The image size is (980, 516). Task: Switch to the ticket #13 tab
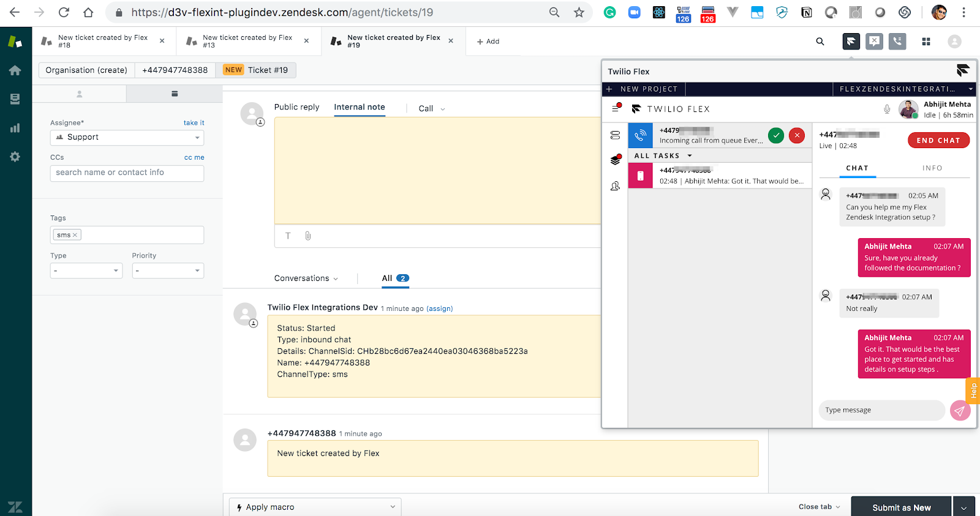click(x=247, y=41)
